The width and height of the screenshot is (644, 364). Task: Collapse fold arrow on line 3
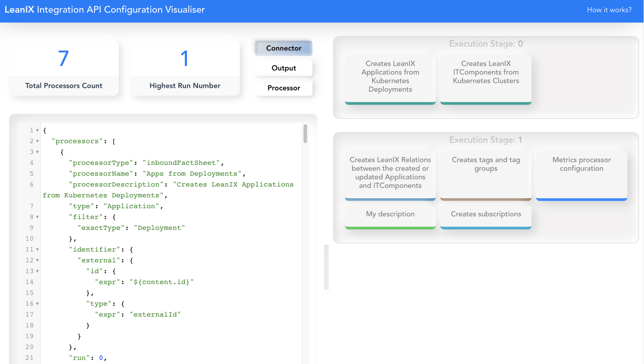tap(37, 152)
